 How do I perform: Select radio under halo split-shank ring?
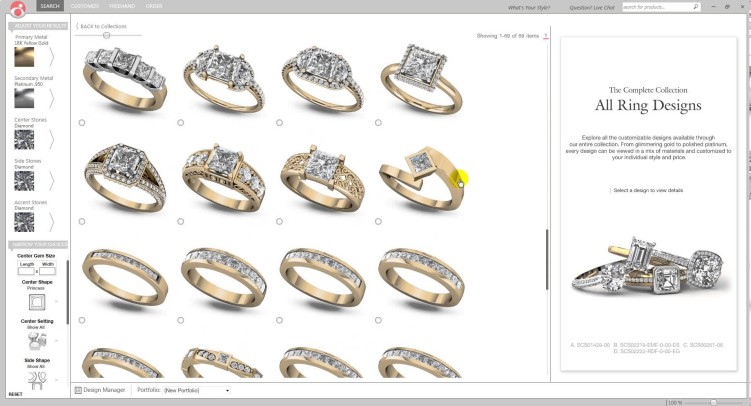click(x=82, y=221)
